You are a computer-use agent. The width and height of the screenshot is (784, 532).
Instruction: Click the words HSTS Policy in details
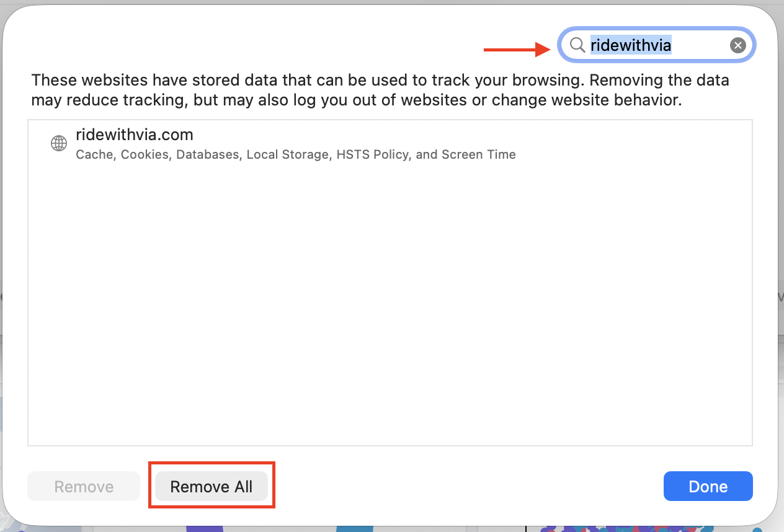coord(372,154)
